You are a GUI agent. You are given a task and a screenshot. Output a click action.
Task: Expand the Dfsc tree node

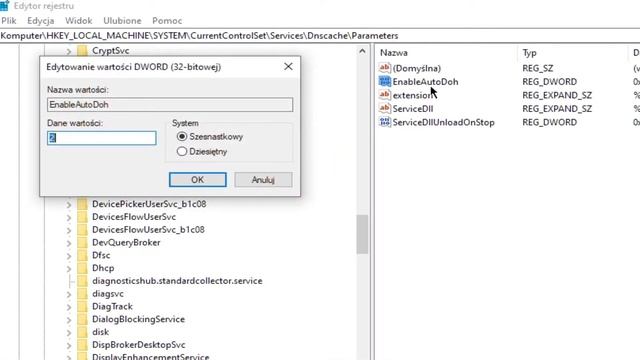click(69, 256)
